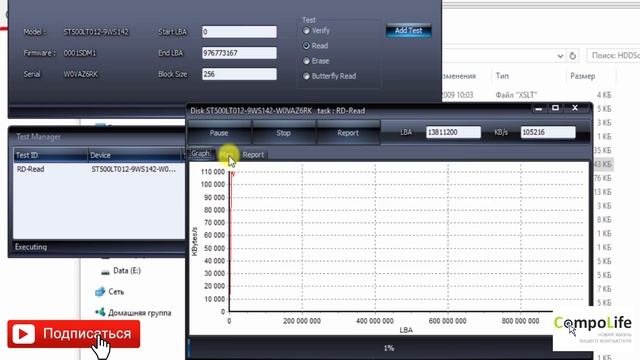640x360 pixels.
Task: Click the KB/s value field 105216
Action: tap(548, 132)
